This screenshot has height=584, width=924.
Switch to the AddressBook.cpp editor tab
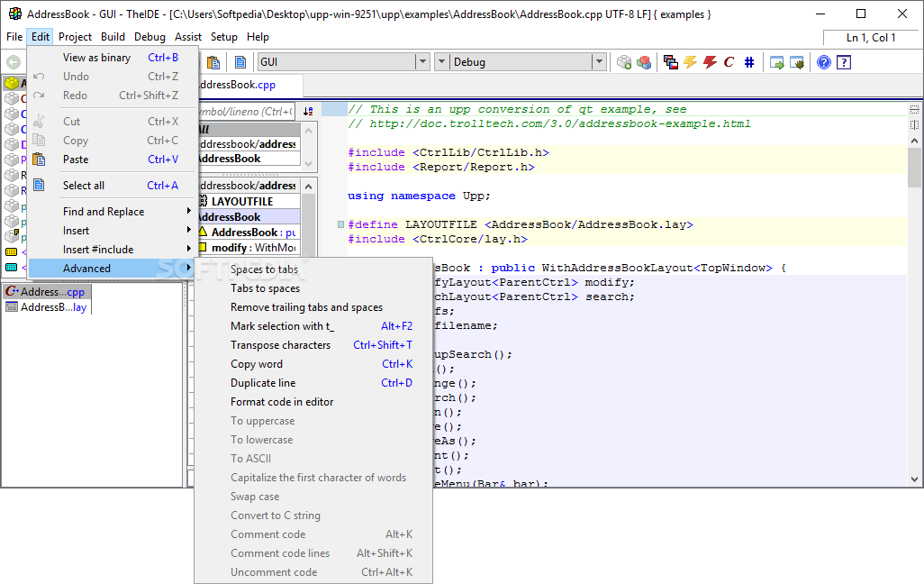(249, 85)
